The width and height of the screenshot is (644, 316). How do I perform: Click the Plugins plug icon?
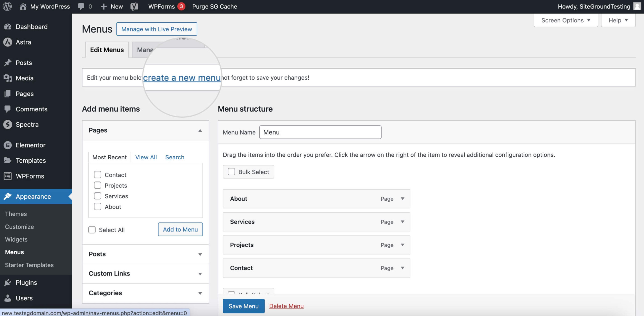coord(8,283)
